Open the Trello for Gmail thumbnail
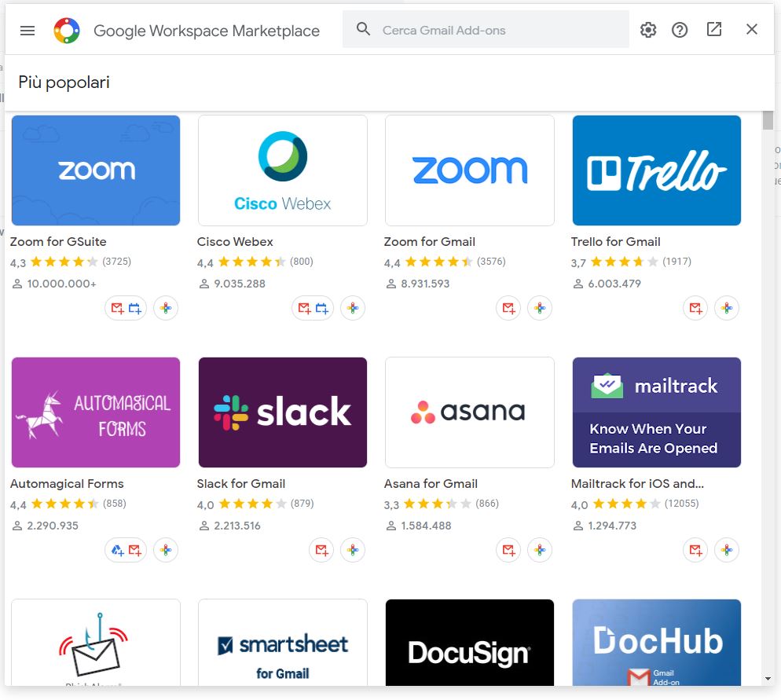Image resolution: width=781 pixels, height=700 pixels. pos(657,170)
